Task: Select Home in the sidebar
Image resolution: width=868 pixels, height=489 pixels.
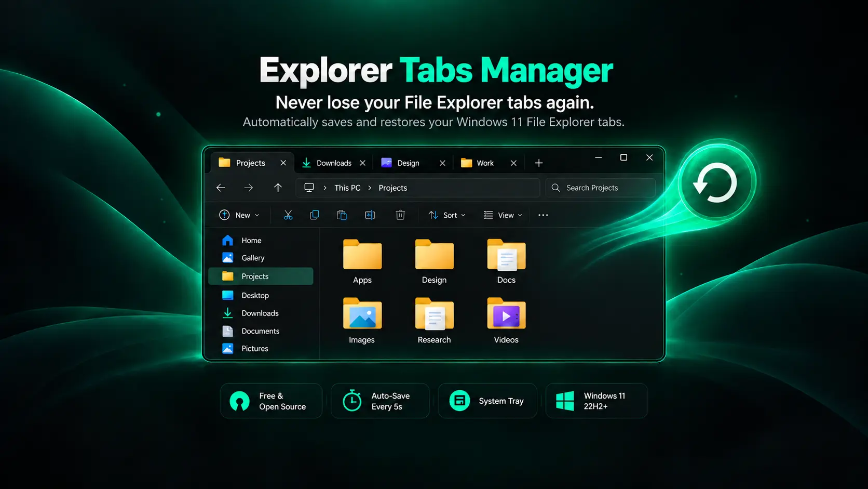Action: click(x=261, y=241)
